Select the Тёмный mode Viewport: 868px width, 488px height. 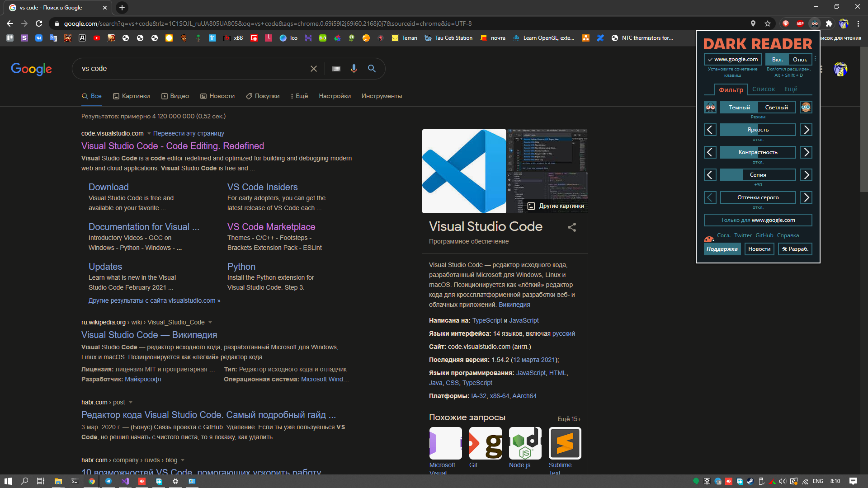(x=739, y=107)
